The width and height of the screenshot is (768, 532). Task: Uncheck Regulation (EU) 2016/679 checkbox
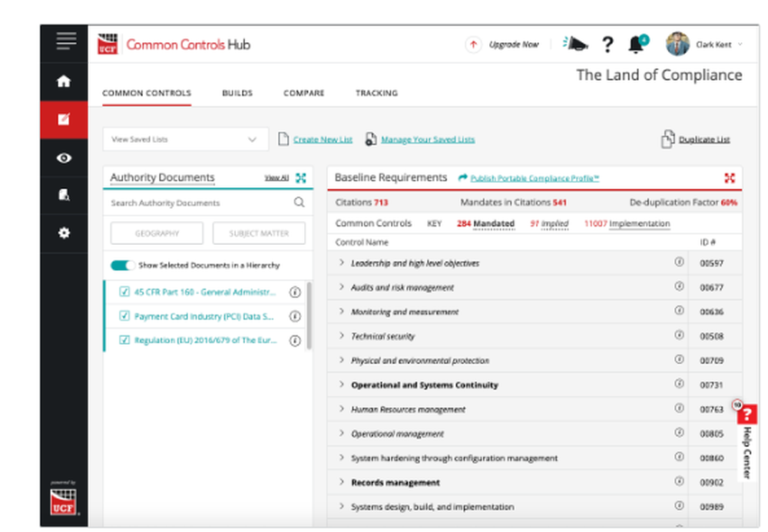point(124,339)
